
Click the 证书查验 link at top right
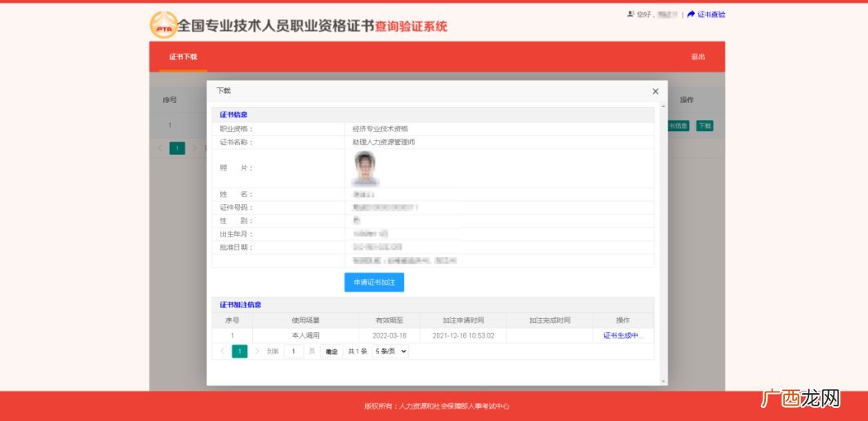(711, 15)
